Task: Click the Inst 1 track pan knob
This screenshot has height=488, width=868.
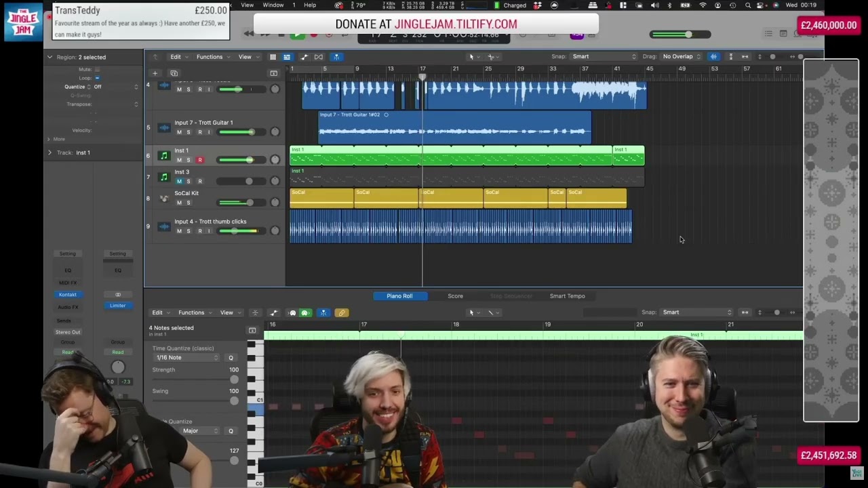Action: 275,160
